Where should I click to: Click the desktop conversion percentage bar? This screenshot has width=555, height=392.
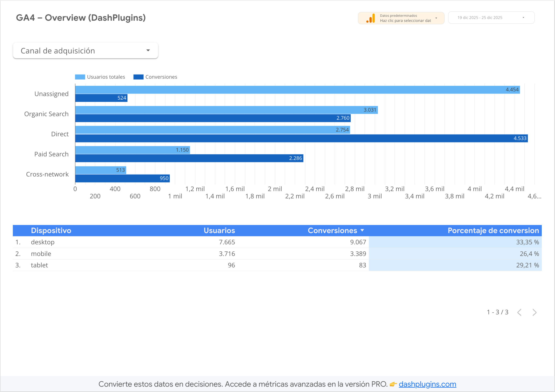(x=454, y=242)
